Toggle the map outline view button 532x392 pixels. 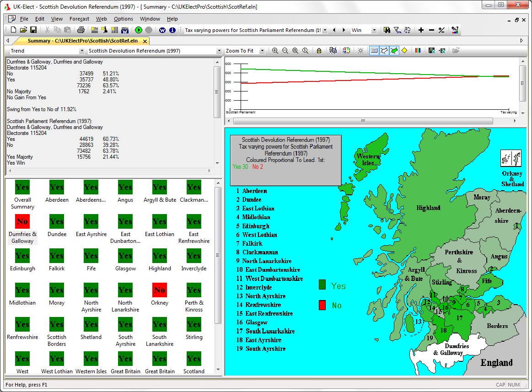click(x=384, y=51)
